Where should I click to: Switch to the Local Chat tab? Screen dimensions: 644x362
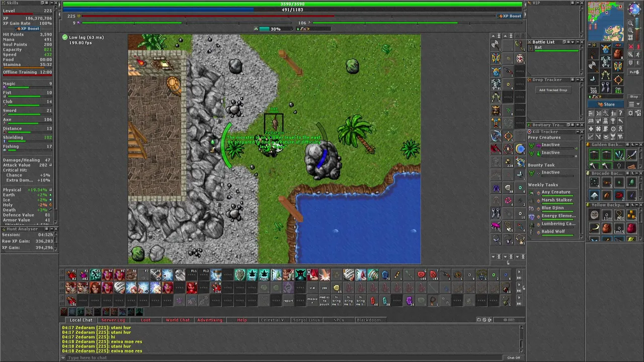tap(81, 320)
